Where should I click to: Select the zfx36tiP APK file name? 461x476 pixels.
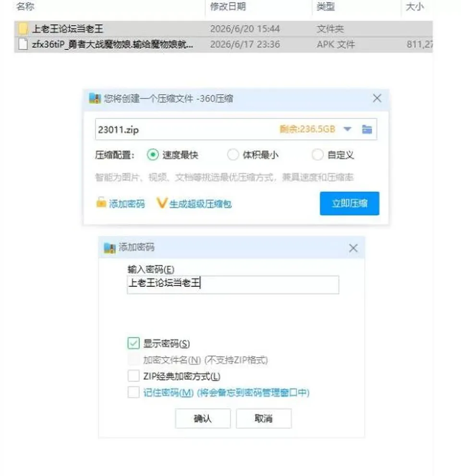coord(112,44)
